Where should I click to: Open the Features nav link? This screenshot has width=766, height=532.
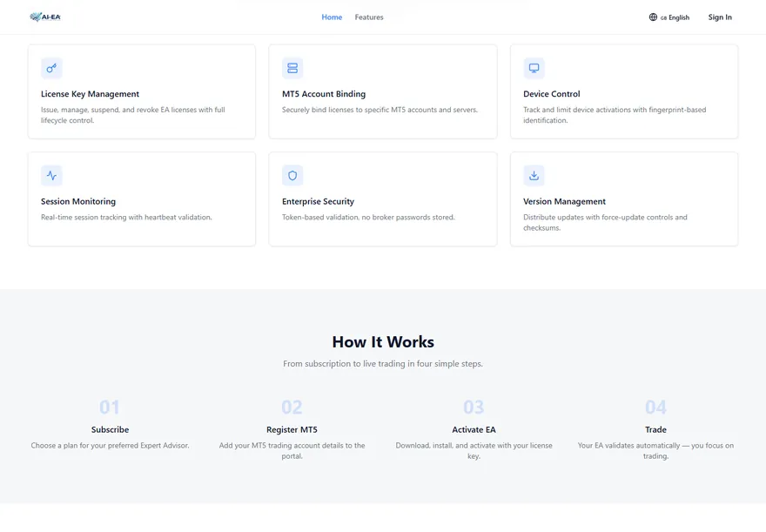click(369, 17)
